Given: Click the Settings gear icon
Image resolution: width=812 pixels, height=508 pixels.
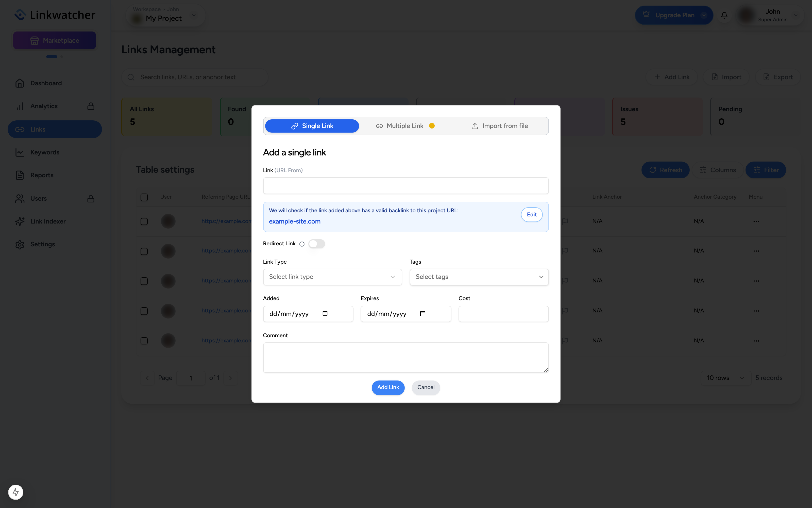Looking at the screenshot, I should pos(20,244).
